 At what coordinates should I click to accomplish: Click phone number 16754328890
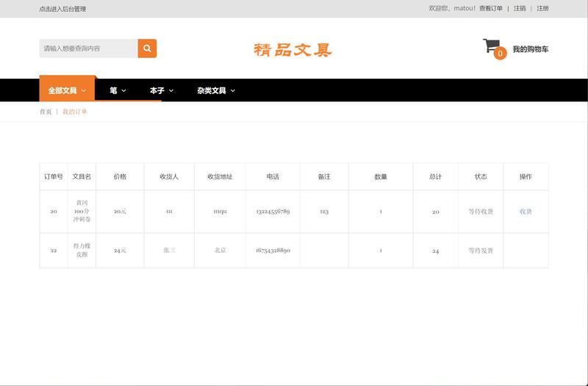tap(273, 250)
